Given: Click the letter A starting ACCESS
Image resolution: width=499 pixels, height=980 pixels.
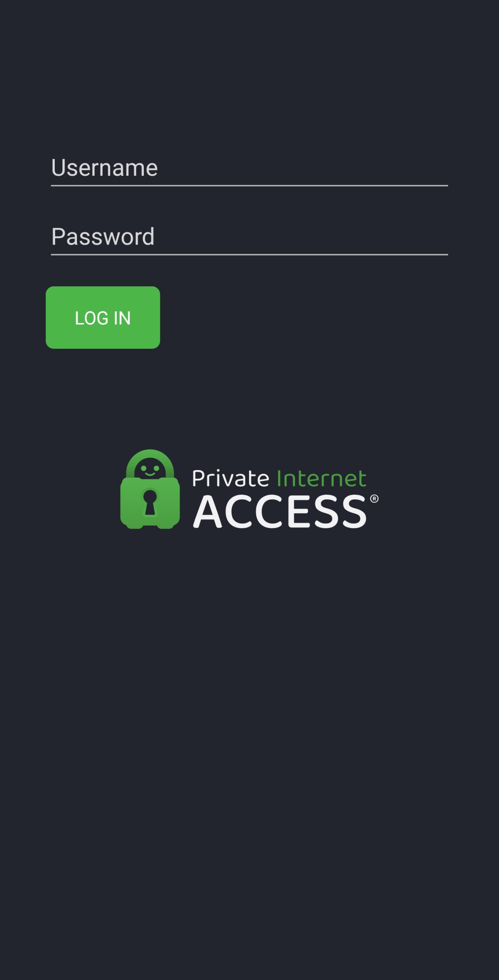Looking at the screenshot, I should (208, 511).
